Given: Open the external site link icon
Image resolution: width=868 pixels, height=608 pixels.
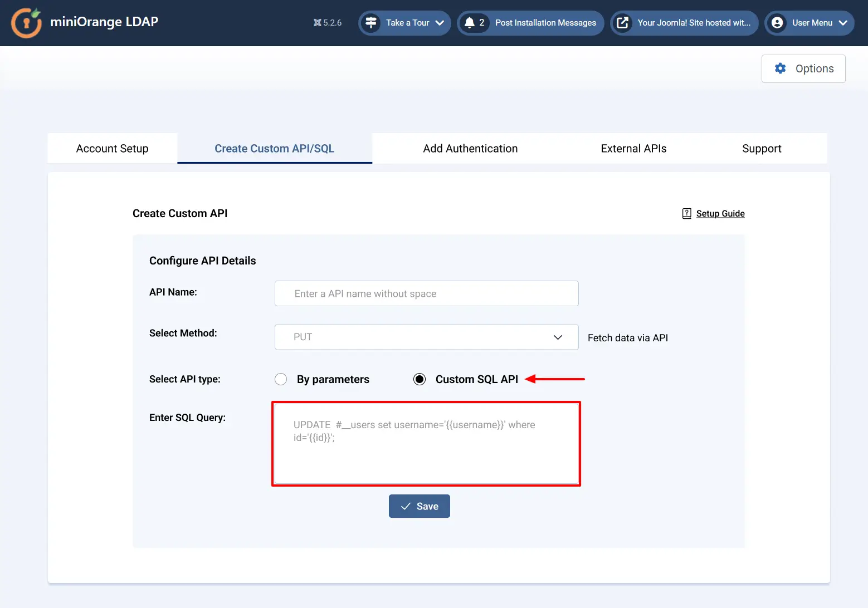Looking at the screenshot, I should tap(622, 23).
